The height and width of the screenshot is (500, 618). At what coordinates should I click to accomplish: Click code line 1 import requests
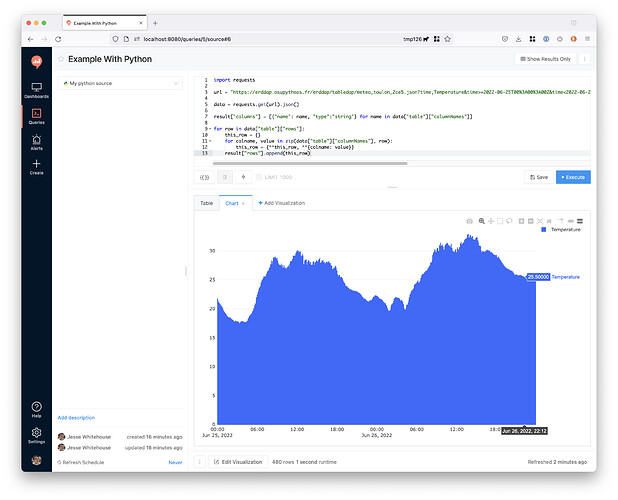point(234,80)
